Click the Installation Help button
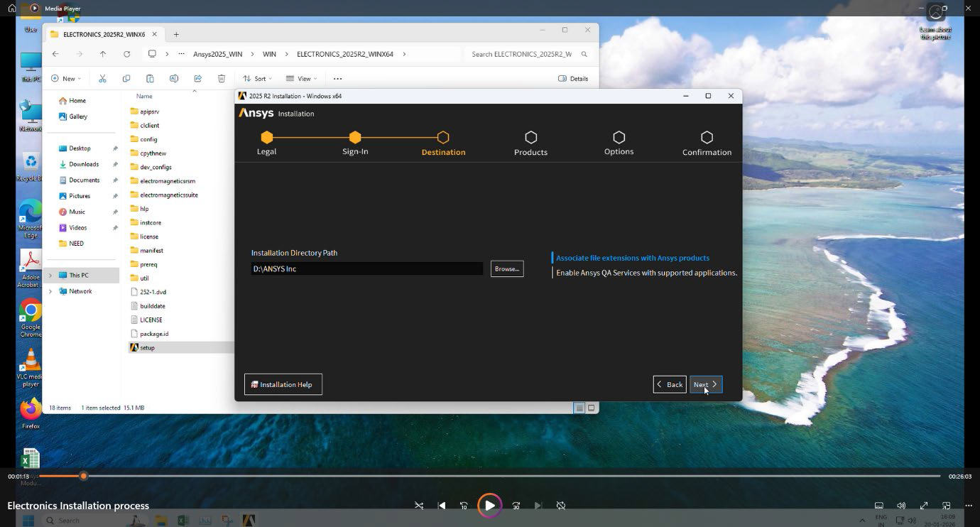Image resolution: width=980 pixels, height=527 pixels. pyautogui.click(x=283, y=384)
